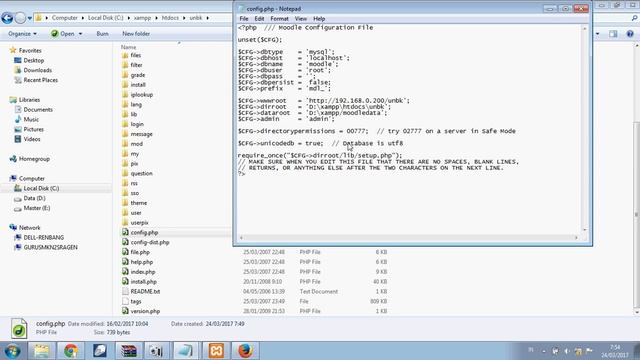Open WinRAR from the taskbar
Viewport: 640px width, 360px height.
coord(129,351)
